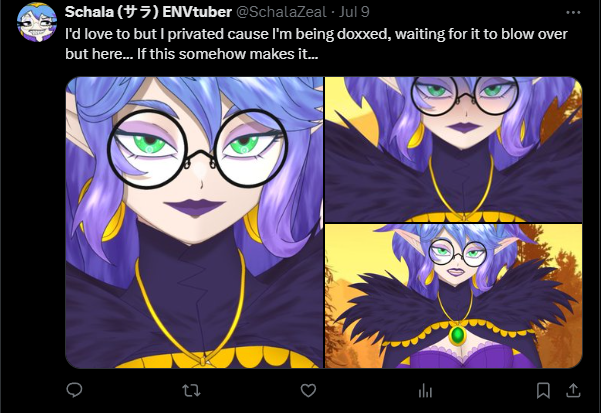Click the second text line 'If this somehow makes it...'
This screenshot has height=413, width=601.
coord(228,54)
